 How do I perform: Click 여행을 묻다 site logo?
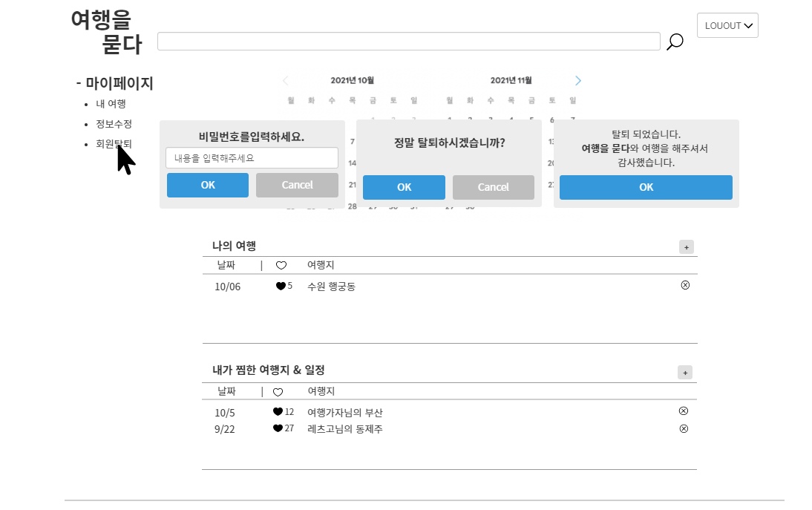point(106,32)
